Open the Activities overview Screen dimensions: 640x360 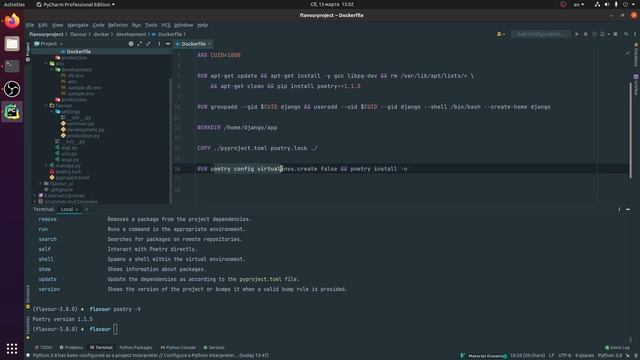[x=14, y=4]
